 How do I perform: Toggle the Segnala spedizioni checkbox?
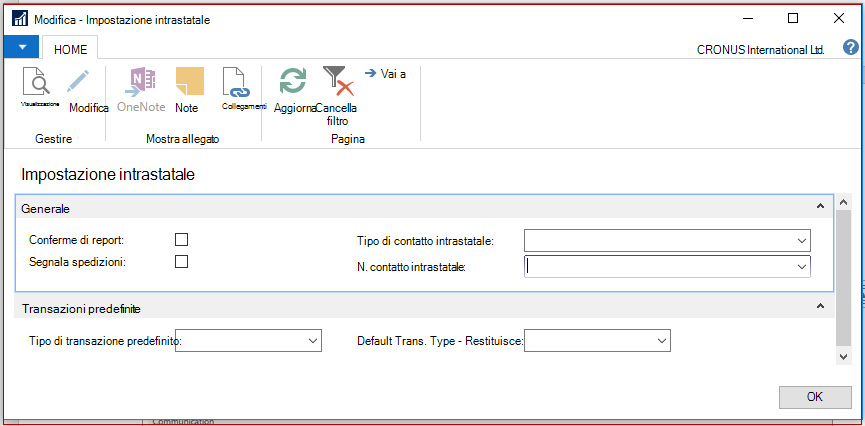[181, 262]
